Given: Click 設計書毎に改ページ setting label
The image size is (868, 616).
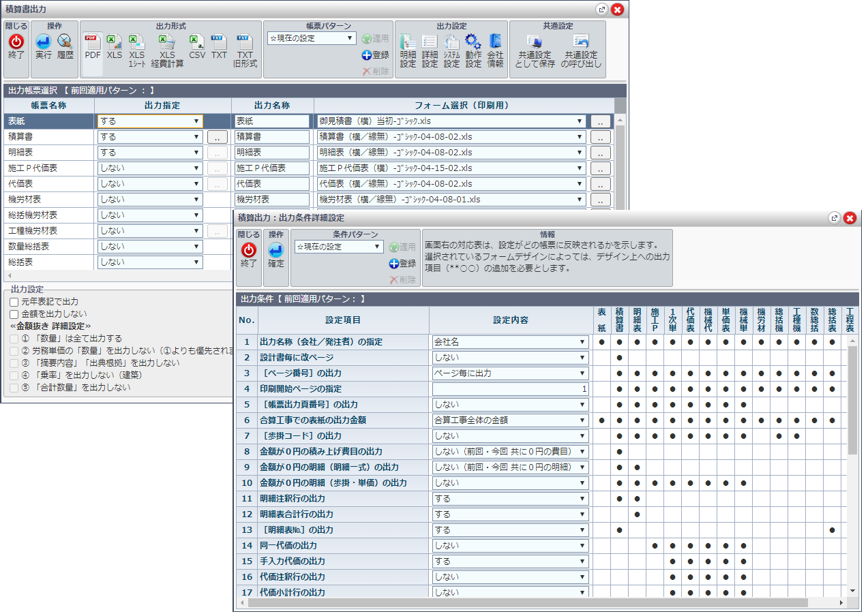Looking at the screenshot, I should [297, 358].
